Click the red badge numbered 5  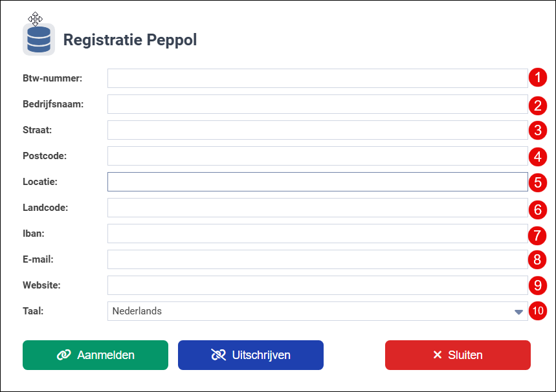click(x=538, y=182)
